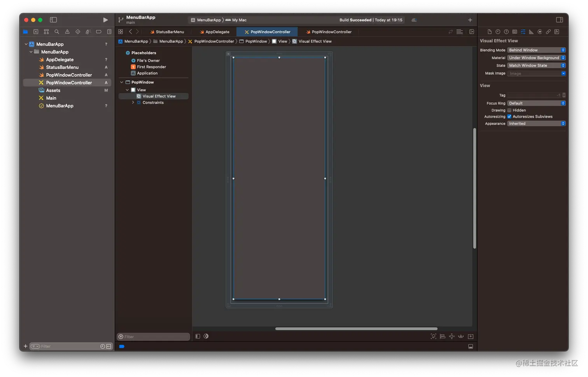Open the Material dropdown
The image size is (588, 377).
pos(536,58)
